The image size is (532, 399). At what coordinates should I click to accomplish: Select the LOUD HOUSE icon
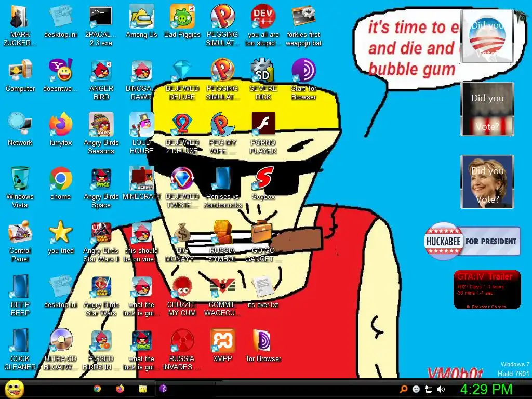pyautogui.click(x=141, y=134)
